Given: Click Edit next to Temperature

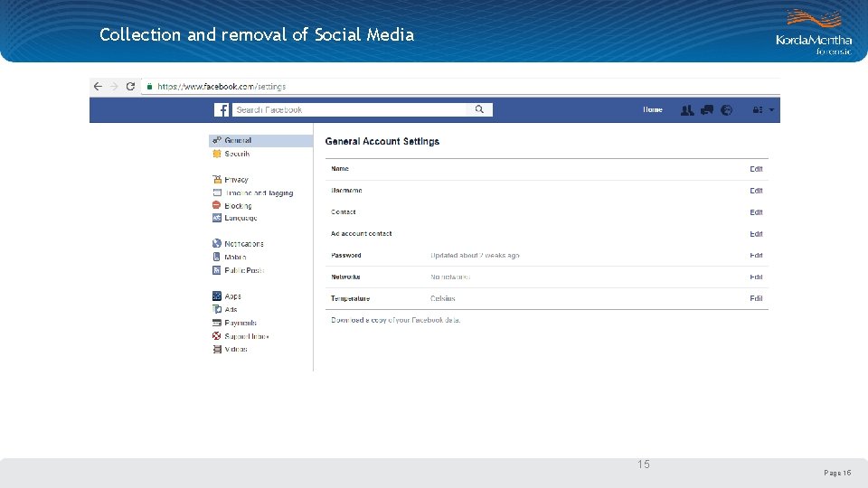Looking at the screenshot, I should click(x=756, y=299).
